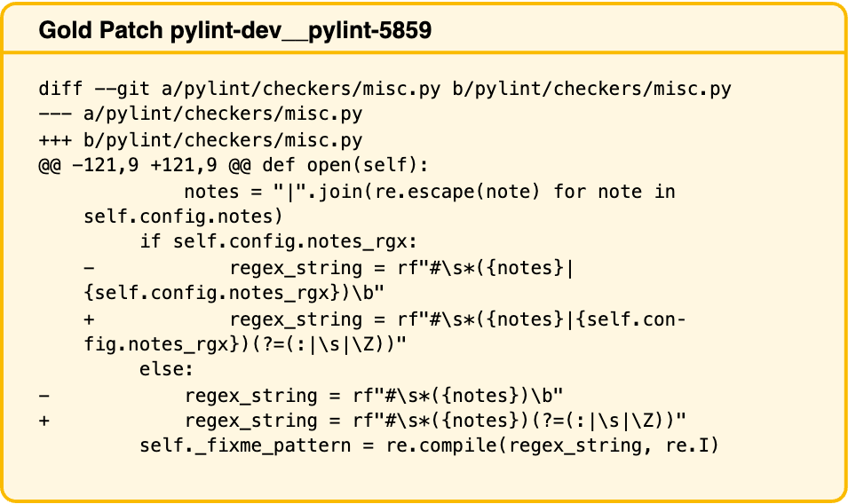Screen dimensions: 856x504
Task: Click the removed line ending with '({notes}|'
Action: click(329, 268)
